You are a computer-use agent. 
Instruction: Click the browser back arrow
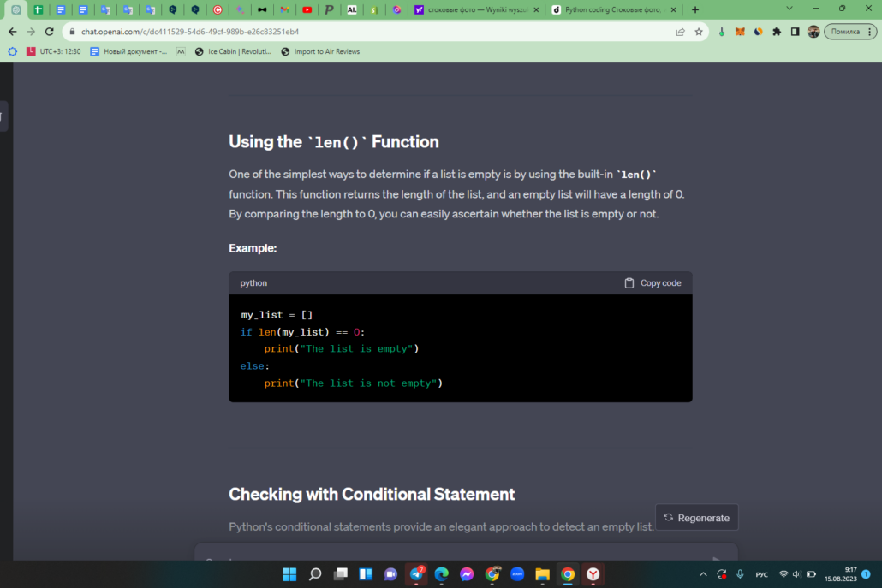click(x=12, y=31)
